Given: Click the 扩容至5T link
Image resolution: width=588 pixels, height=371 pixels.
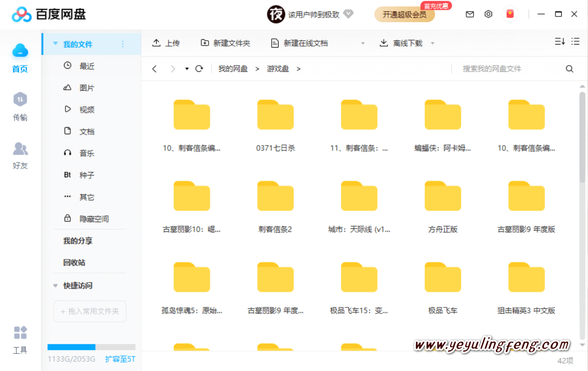Looking at the screenshot, I should [120, 359].
